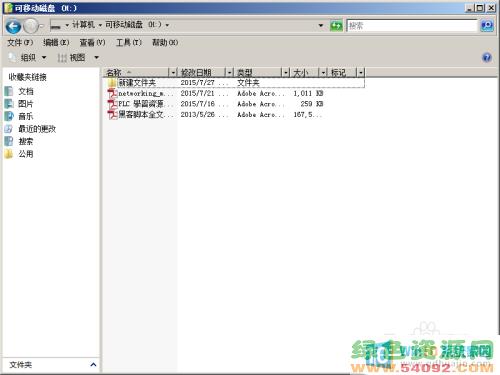Click the Forward navigation arrow
500x375 pixels.
point(31,26)
